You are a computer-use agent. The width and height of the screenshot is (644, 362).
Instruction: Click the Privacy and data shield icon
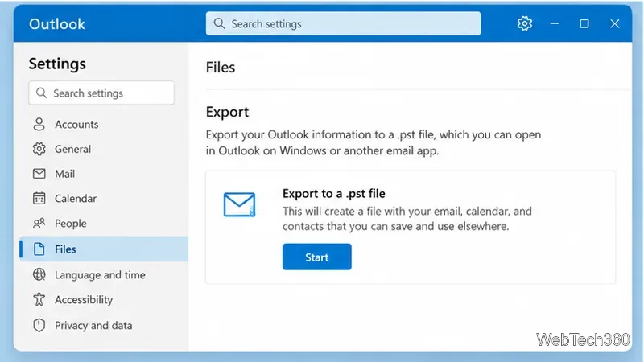tap(39, 325)
